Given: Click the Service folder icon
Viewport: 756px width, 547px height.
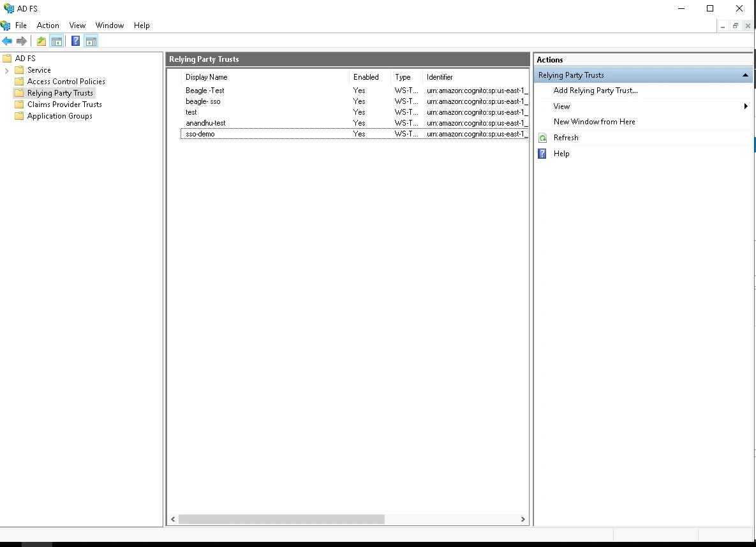Looking at the screenshot, I should [x=19, y=70].
